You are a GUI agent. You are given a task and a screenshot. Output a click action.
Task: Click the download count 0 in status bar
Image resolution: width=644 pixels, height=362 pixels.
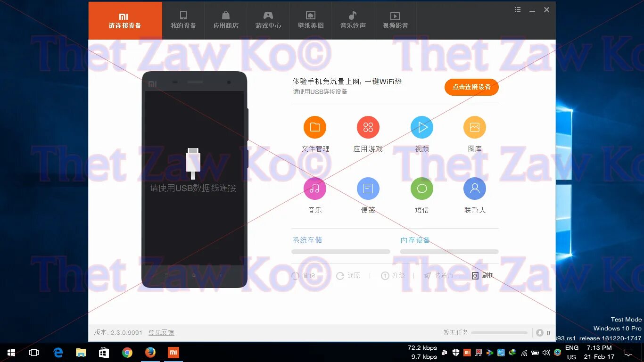click(548, 333)
